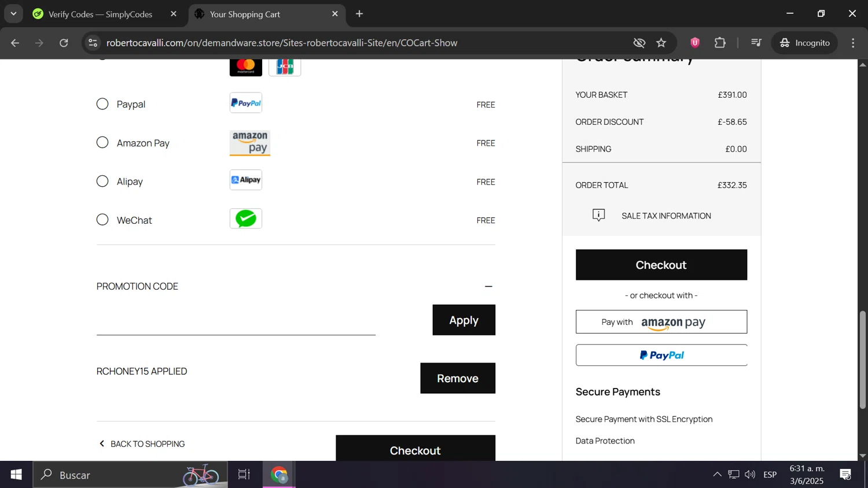Click the RCHONEY15 APPLIED text

142,371
